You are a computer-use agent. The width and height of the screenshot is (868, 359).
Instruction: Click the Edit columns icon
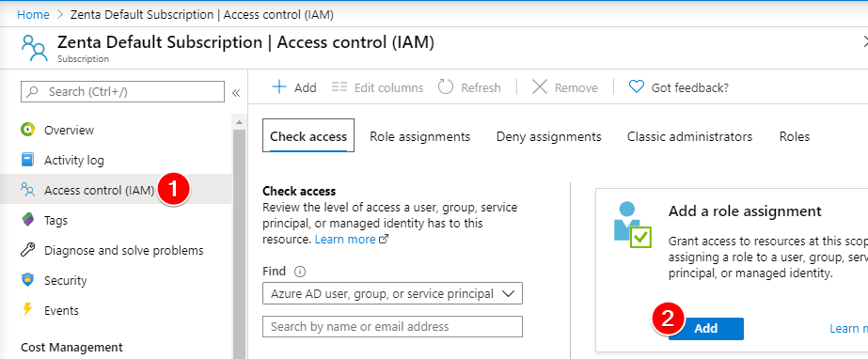point(339,86)
